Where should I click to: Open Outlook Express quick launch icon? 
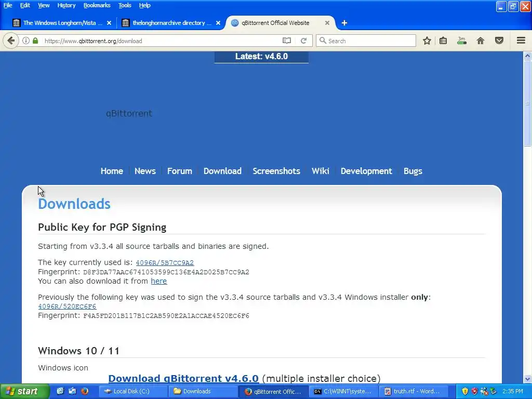point(72,391)
